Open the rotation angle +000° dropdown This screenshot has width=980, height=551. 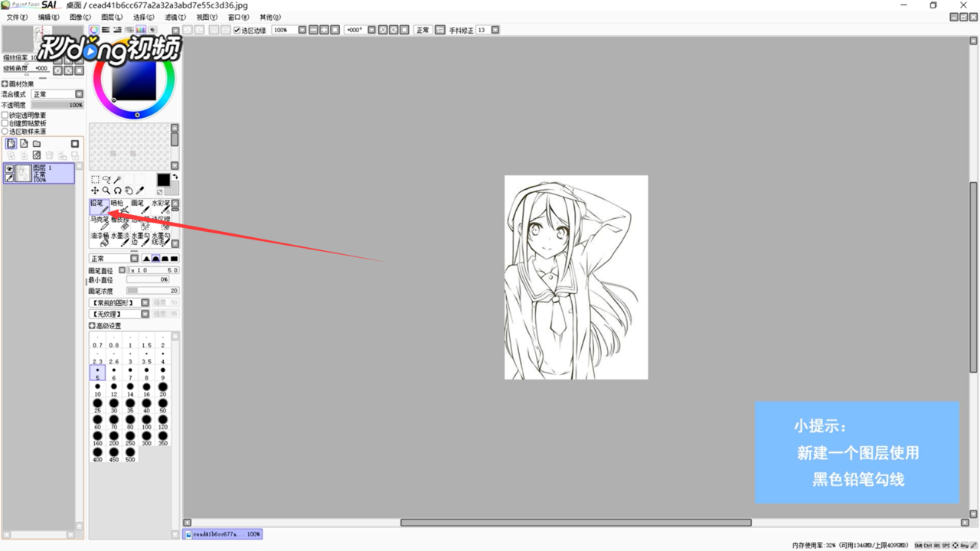[x=371, y=30]
